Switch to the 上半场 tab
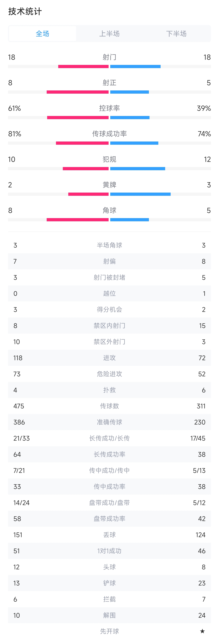 (109, 33)
